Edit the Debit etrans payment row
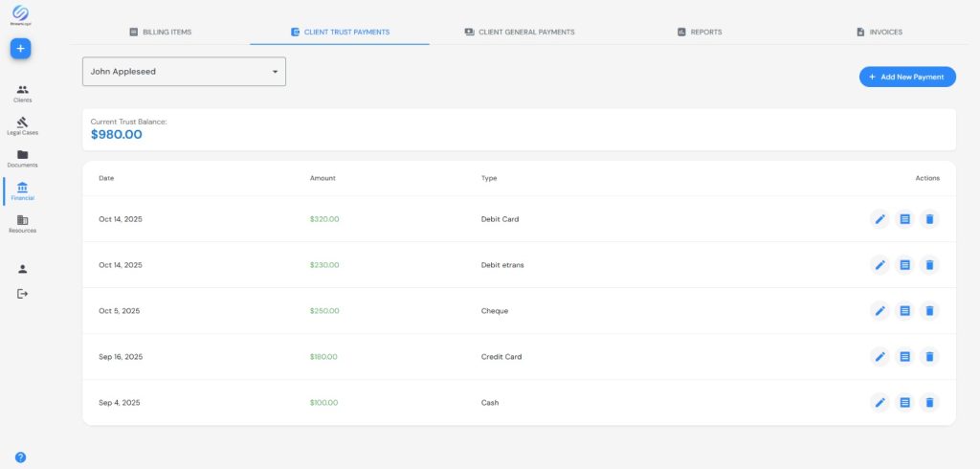 click(x=880, y=265)
